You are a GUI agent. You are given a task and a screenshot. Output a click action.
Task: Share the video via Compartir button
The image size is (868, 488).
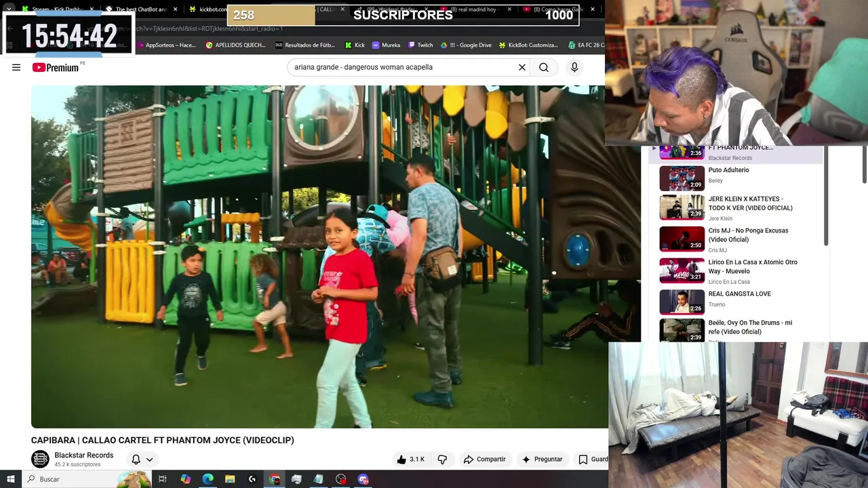(x=484, y=459)
